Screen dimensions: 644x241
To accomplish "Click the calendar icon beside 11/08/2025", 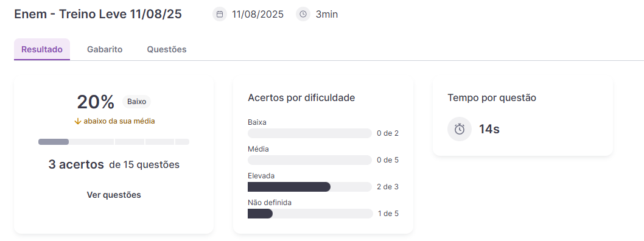I will [220, 15].
